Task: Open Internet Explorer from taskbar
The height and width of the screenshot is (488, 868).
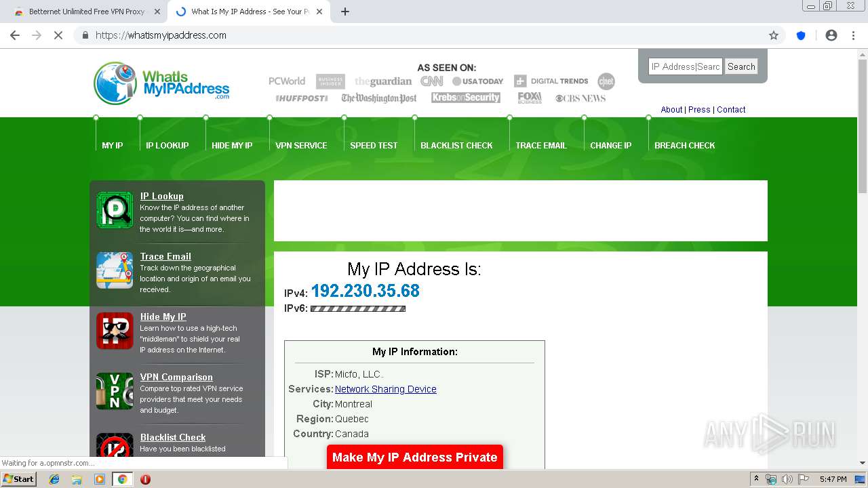Action: click(54, 479)
